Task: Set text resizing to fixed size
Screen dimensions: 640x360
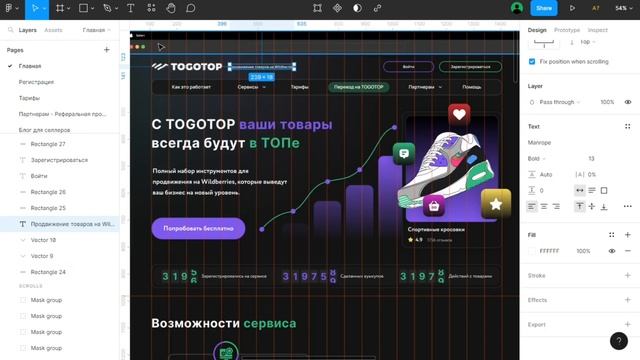Action: [x=604, y=190]
